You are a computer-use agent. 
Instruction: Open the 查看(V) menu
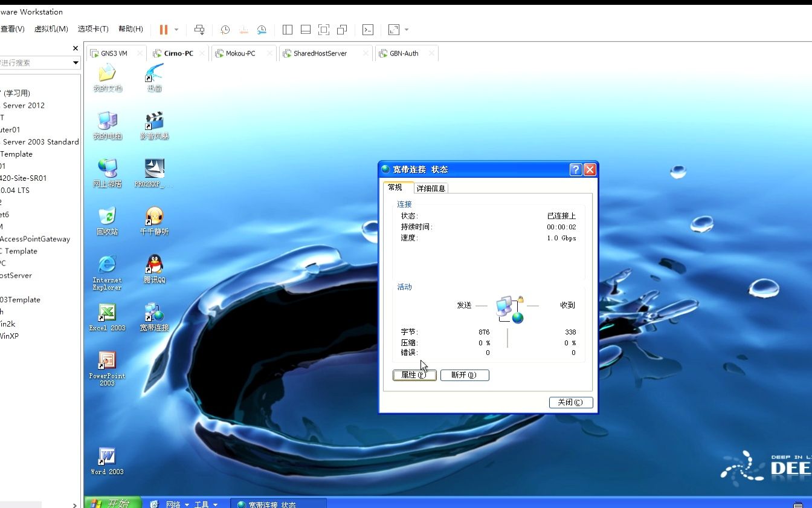pos(12,29)
